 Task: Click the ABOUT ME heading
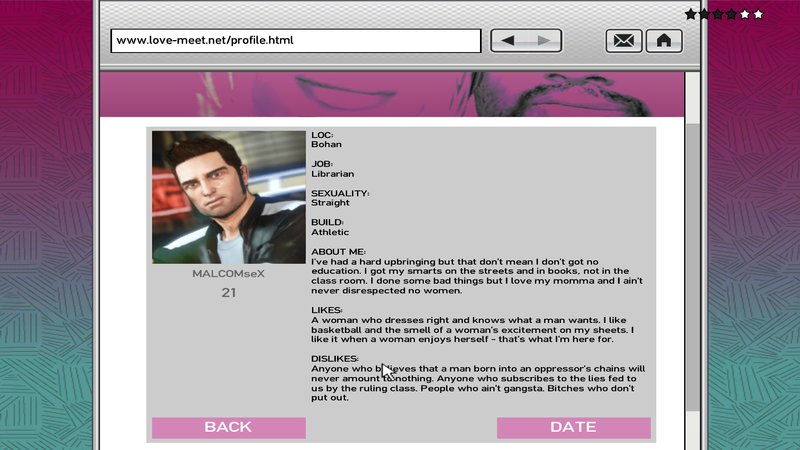(x=338, y=252)
